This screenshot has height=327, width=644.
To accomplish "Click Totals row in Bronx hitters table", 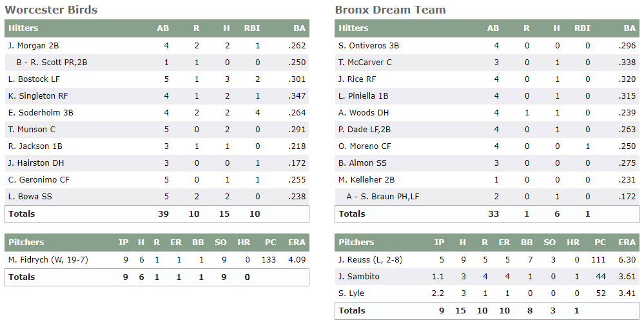I will [352, 213].
